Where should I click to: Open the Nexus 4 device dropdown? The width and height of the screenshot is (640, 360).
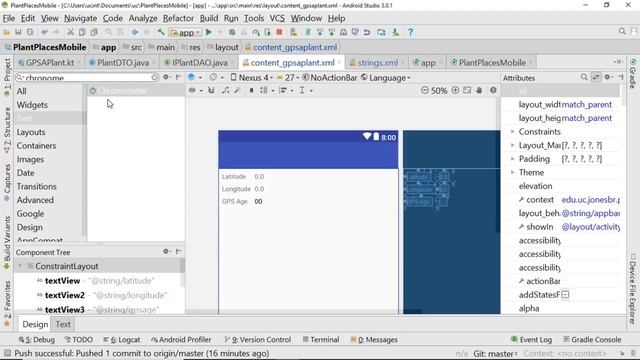252,78
